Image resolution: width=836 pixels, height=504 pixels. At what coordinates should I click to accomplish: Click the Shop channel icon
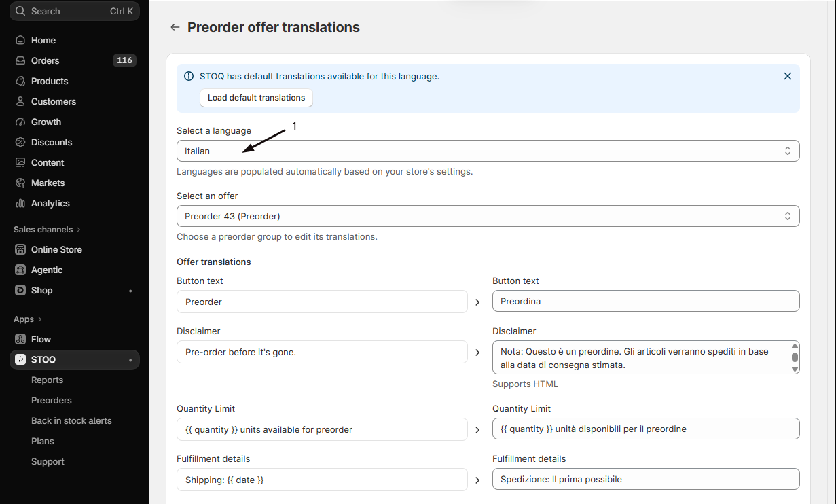point(20,290)
